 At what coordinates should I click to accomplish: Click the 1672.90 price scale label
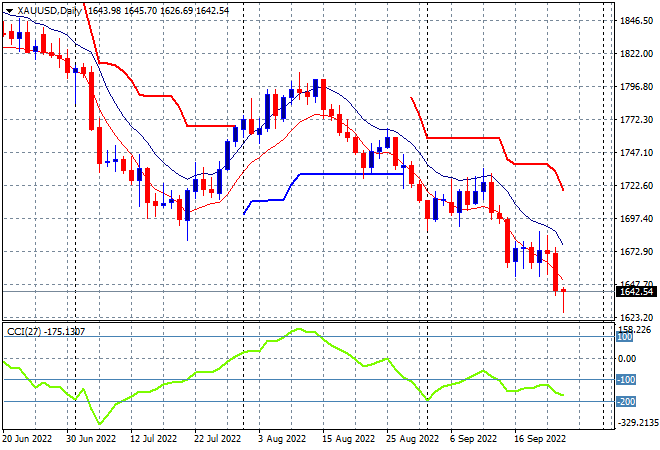click(636, 252)
